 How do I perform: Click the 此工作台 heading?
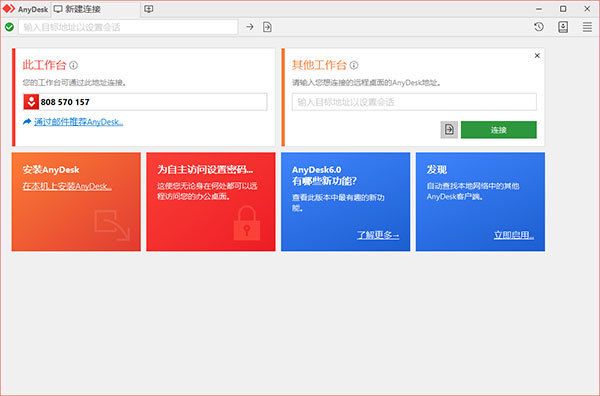pos(44,65)
